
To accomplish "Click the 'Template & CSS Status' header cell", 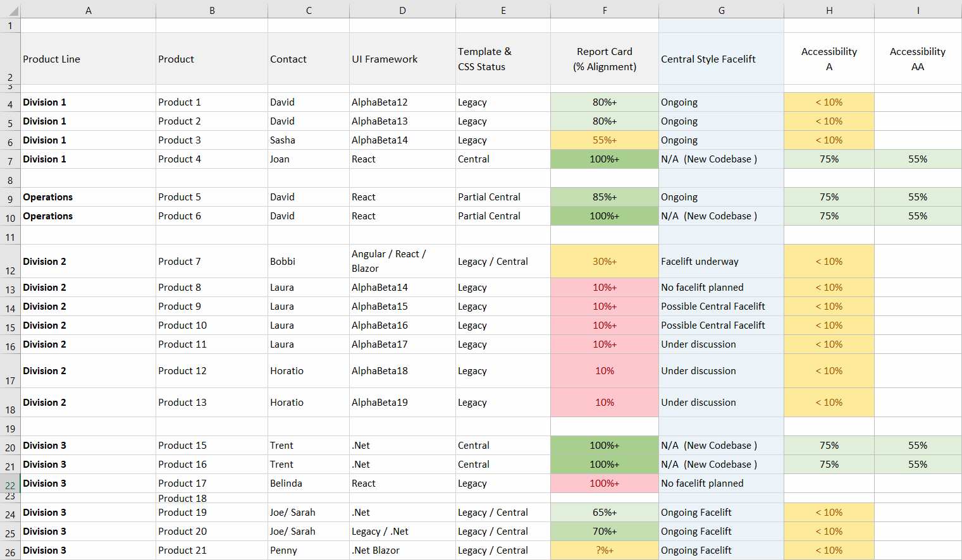I will [503, 59].
